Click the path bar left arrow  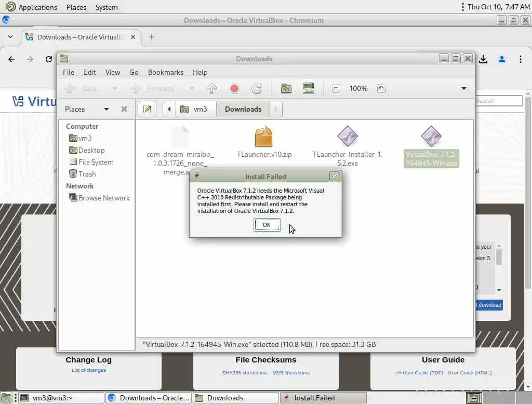pyautogui.click(x=169, y=109)
